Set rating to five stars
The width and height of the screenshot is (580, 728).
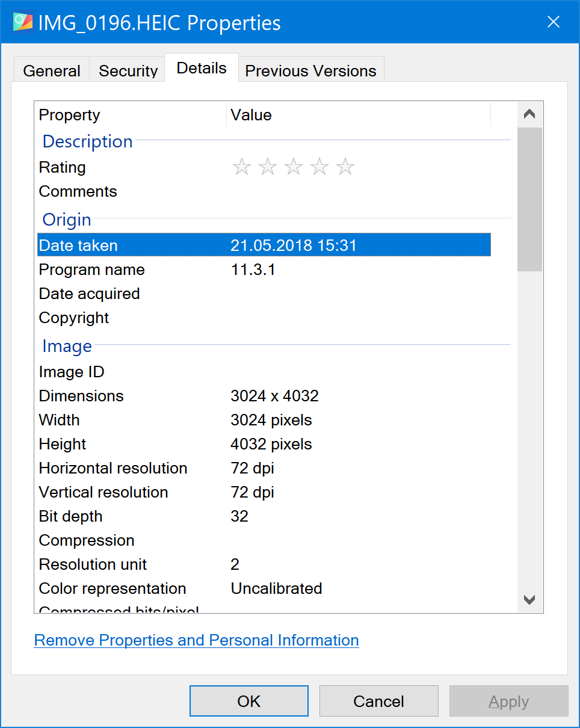pos(345,167)
